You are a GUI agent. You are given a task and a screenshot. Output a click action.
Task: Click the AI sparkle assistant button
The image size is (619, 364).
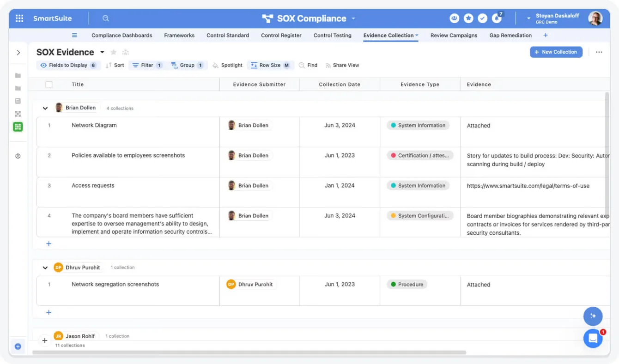click(593, 316)
